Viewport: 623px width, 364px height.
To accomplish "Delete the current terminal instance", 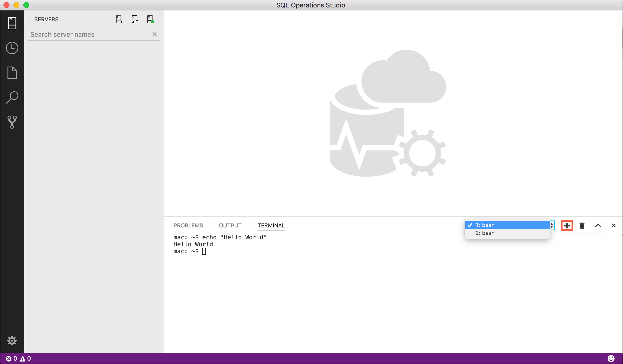I will [x=582, y=225].
